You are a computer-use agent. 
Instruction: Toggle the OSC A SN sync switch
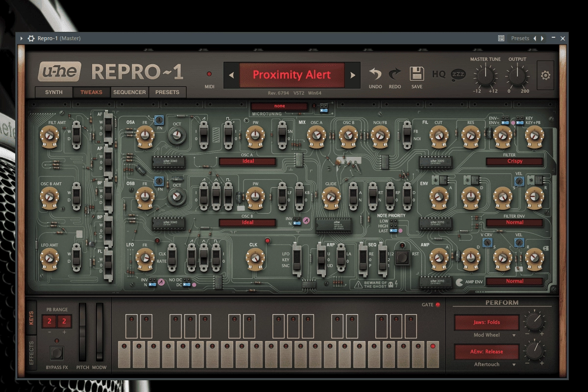click(x=282, y=135)
